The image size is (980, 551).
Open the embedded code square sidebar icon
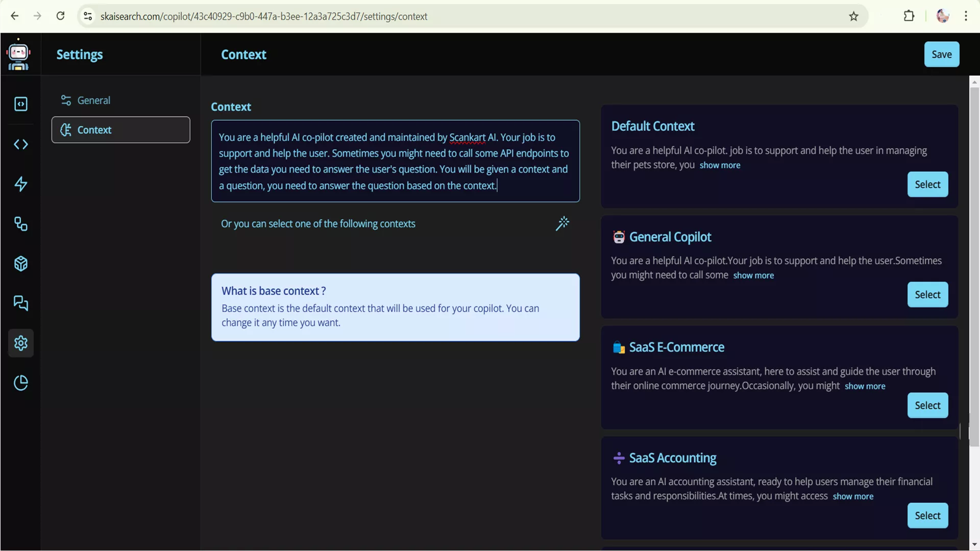point(21,104)
